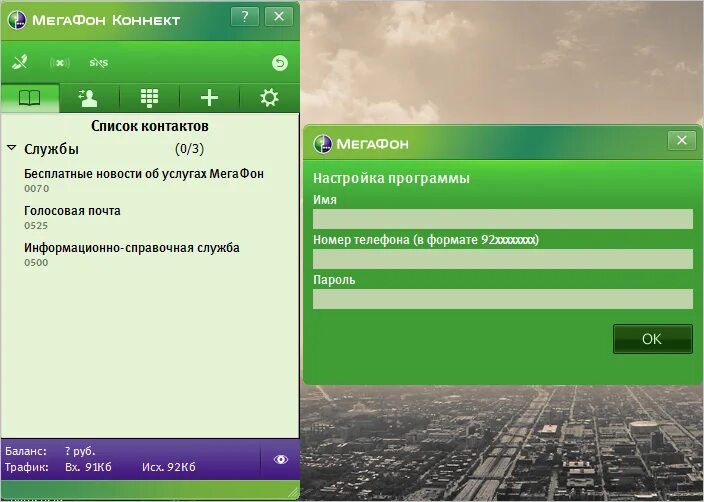Click the number 0500
Image resolution: width=704 pixels, height=502 pixels.
tap(36, 263)
